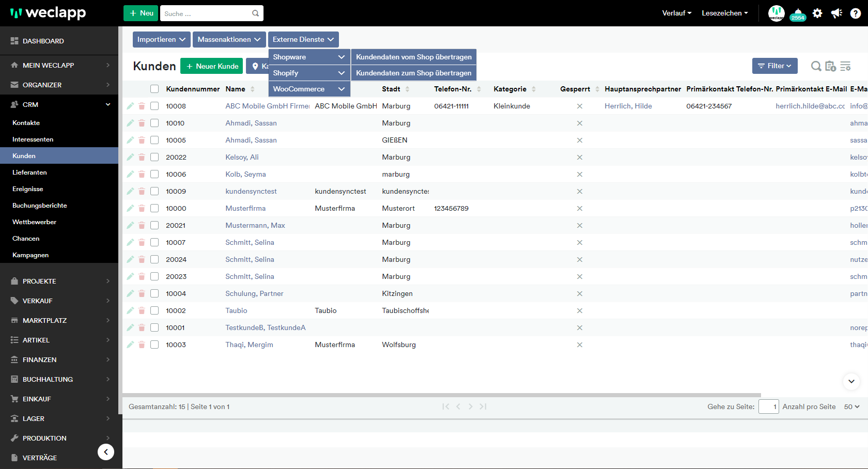Edit customer 20022 with pencil icon
868x469 pixels.
[130, 157]
